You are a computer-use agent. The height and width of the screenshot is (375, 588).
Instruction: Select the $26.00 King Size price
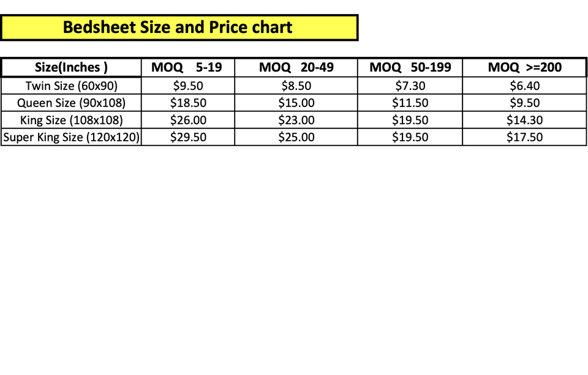188,120
